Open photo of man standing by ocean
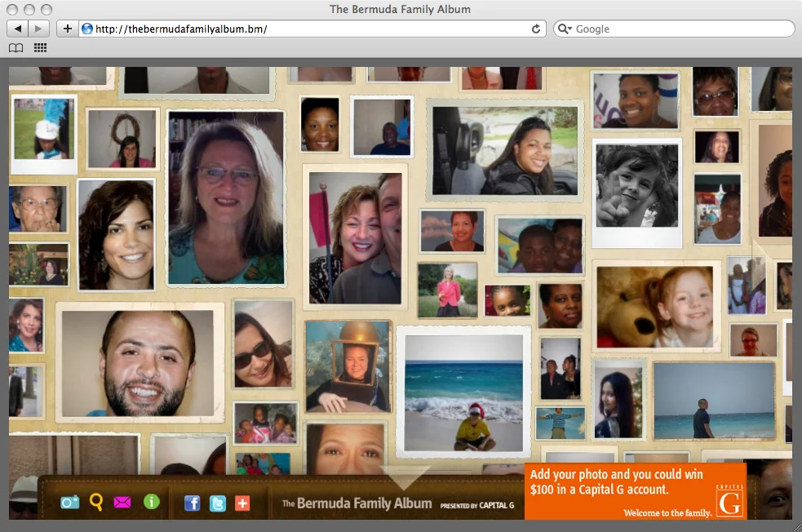 pyautogui.click(x=714, y=401)
